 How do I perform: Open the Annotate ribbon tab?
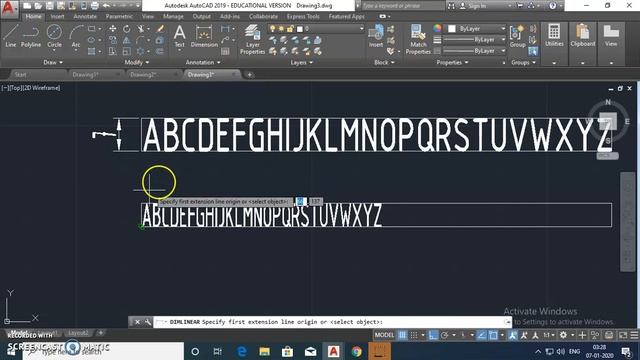click(x=85, y=17)
